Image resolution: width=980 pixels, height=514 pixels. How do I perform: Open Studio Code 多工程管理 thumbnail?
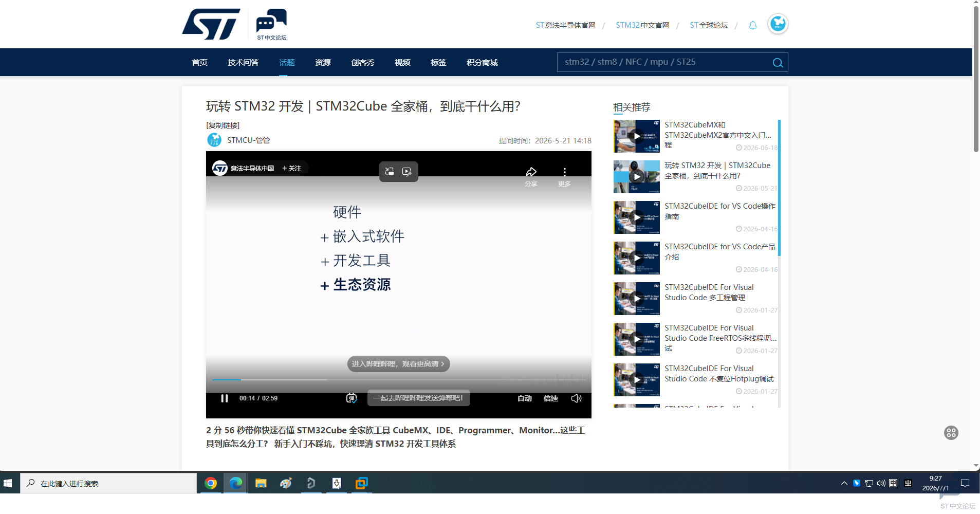pyautogui.click(x=637, y=299)
